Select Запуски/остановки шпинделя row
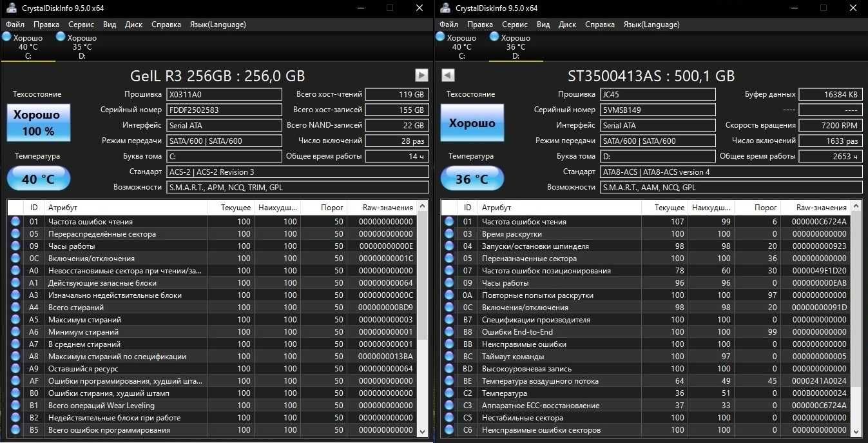 646,246
